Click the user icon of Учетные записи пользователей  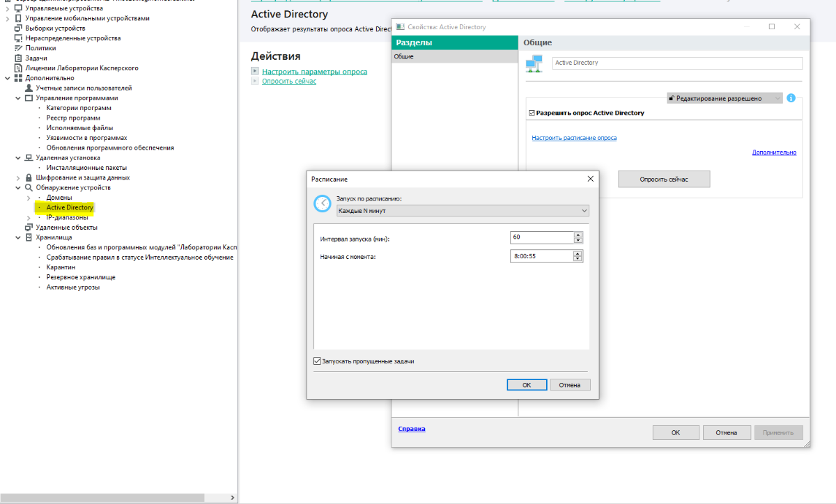(29, 88)
